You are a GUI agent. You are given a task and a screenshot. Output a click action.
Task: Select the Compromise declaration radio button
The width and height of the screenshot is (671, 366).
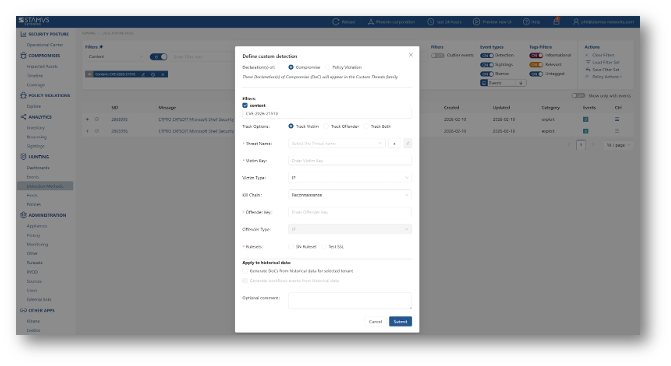pyautogui.click(x=291, y=67)
